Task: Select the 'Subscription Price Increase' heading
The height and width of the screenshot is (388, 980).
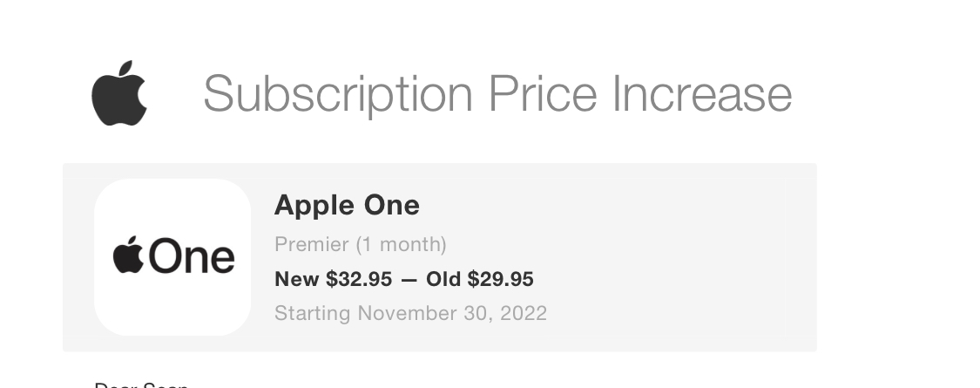Action: click(x=497, y=94)
